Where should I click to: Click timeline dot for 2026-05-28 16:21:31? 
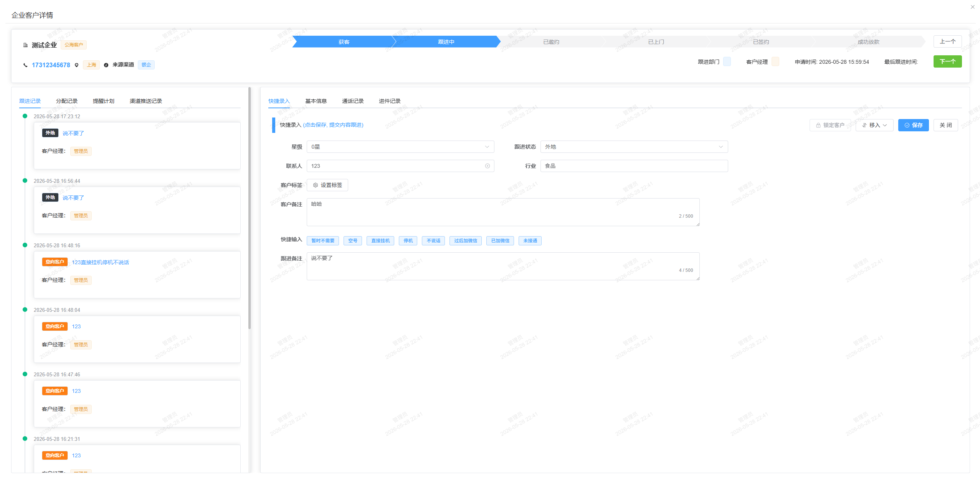25,439
